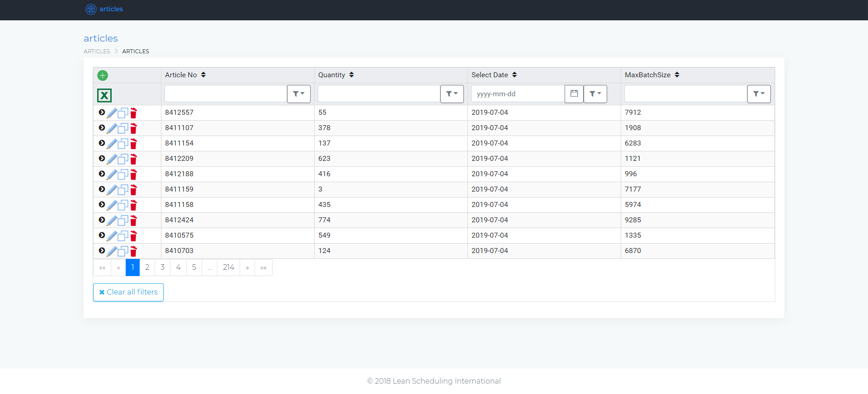
Task: Go to page 2 of results
Action: 147,267
